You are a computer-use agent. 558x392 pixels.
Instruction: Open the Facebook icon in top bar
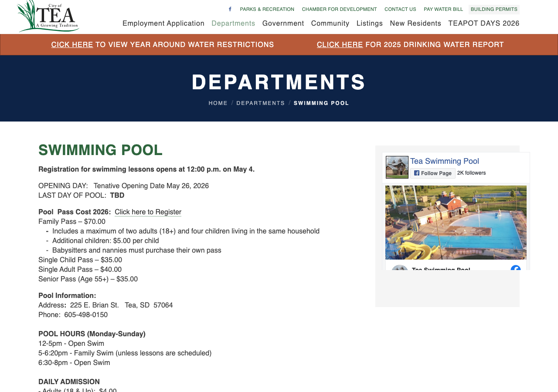point(230,9)
